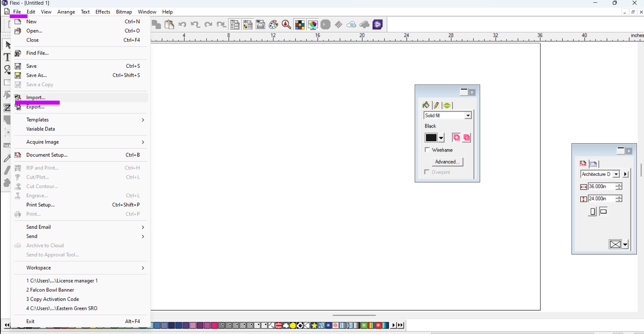Open the Bitmap menu

124,12
